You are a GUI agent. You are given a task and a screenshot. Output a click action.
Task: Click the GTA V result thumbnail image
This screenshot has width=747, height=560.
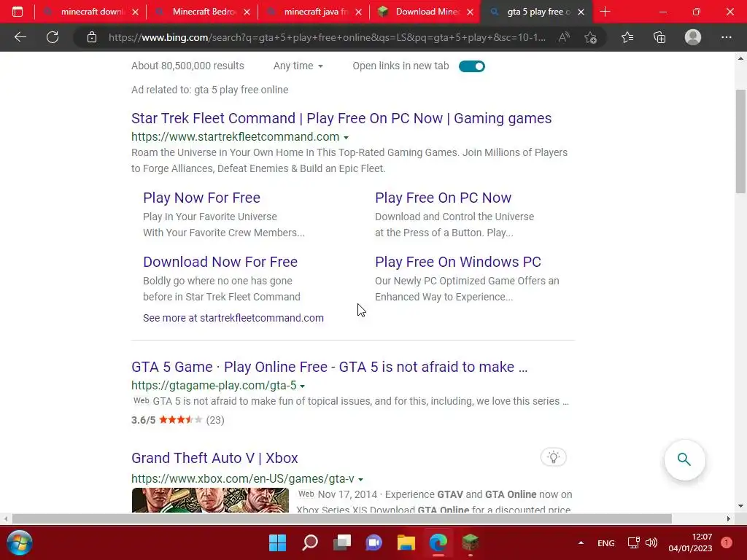(x=210, y=500)
